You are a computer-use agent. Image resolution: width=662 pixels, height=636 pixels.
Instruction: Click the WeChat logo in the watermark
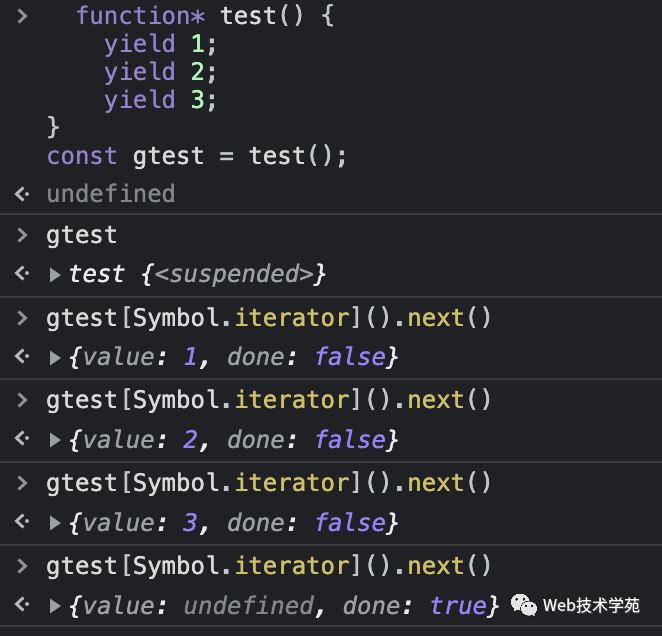click(x=523, y=605)
